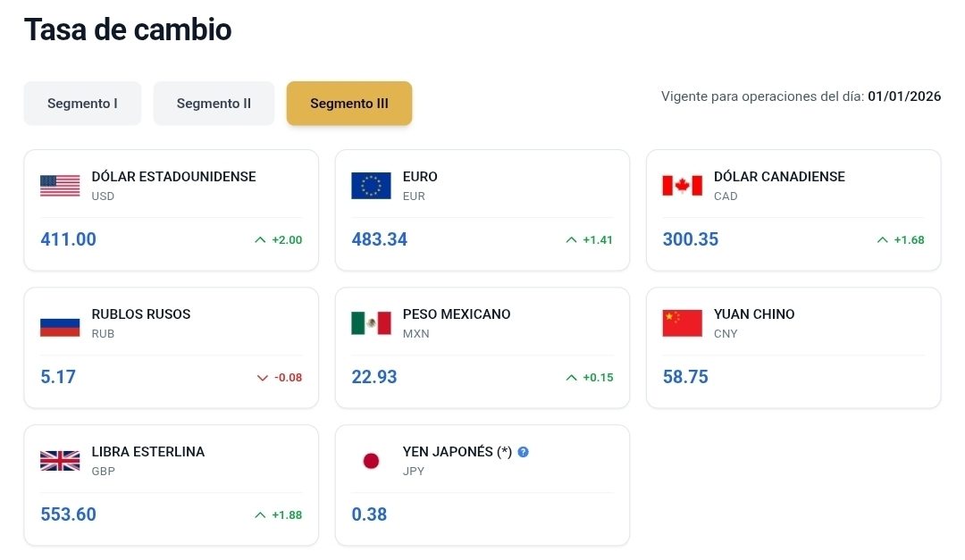Click the Canadian flag icon

682,186
